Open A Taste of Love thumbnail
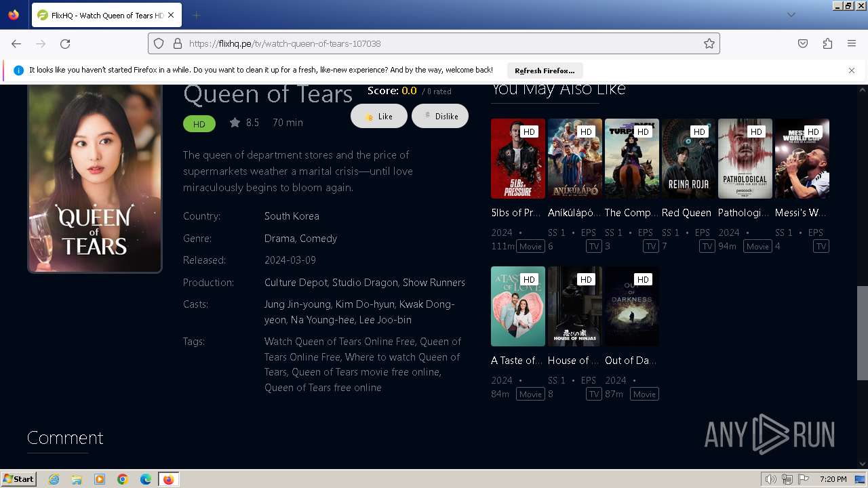 click(518, 306)
